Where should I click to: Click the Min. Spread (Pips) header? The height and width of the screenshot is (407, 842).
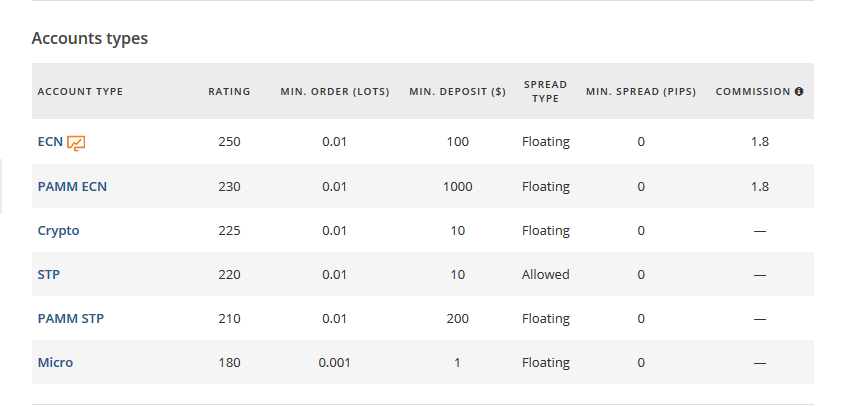pos(641,91)
